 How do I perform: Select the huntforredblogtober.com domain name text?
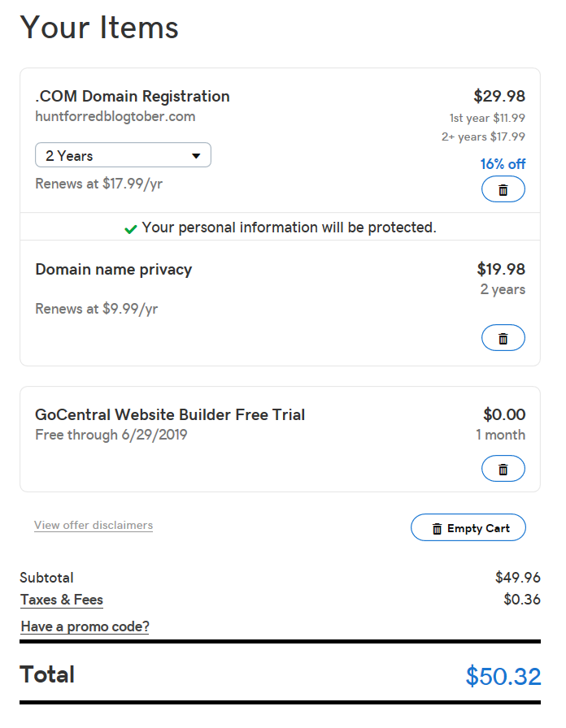(115, 116)
